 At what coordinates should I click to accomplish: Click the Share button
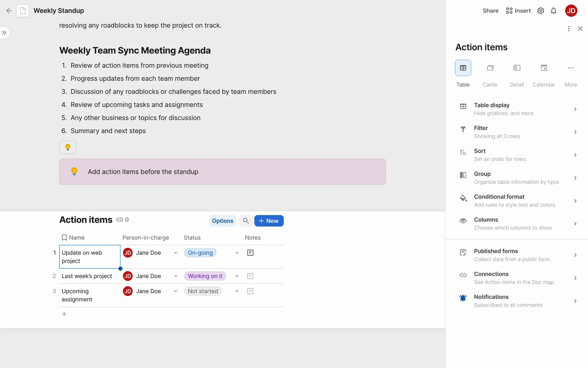[x=490, y=11]
